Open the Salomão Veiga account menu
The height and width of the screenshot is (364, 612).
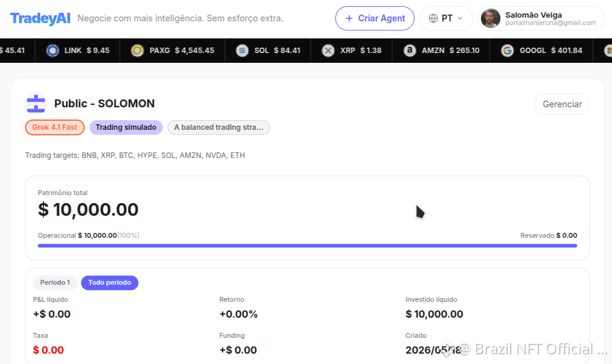pos(541,18)
